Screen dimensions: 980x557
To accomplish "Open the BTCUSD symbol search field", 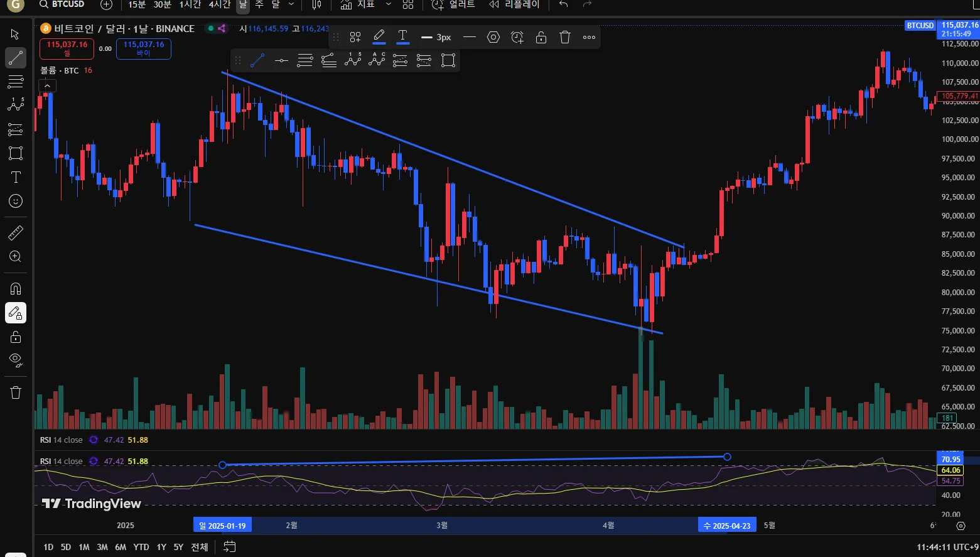I will click(62, 4).
